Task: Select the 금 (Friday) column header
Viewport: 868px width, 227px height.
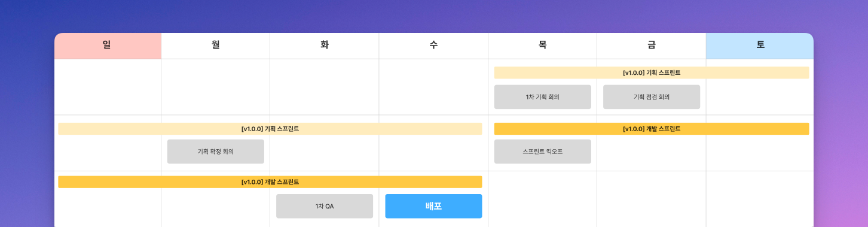Action: click(x=651, y=46)
